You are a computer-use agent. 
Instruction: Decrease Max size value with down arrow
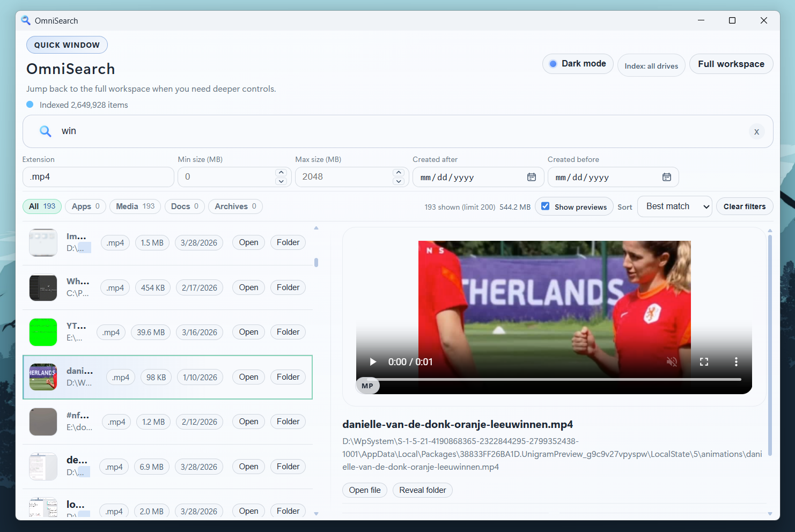click(x=398, y=181)
